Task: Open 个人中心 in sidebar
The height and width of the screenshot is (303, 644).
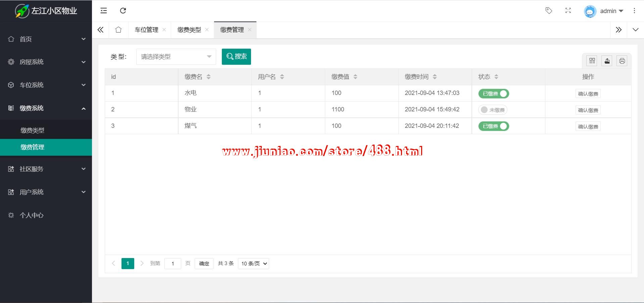Action: [46, 215]
